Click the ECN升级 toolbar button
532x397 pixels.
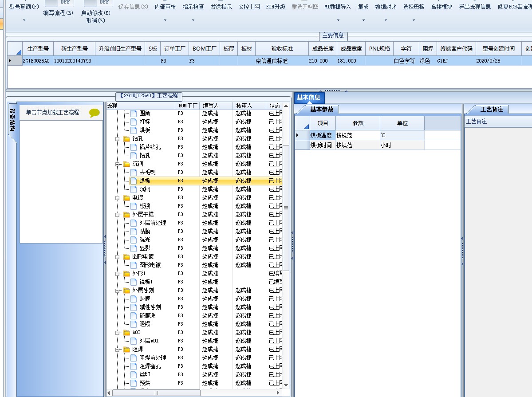pos(276,7)
